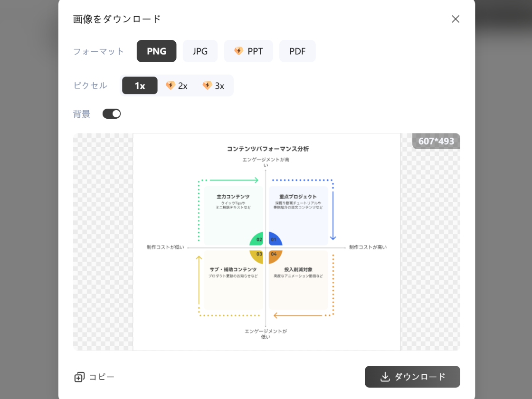Select the 2x pixel scale option
Viewport: 532px width, 399px height.
[177, 85]
